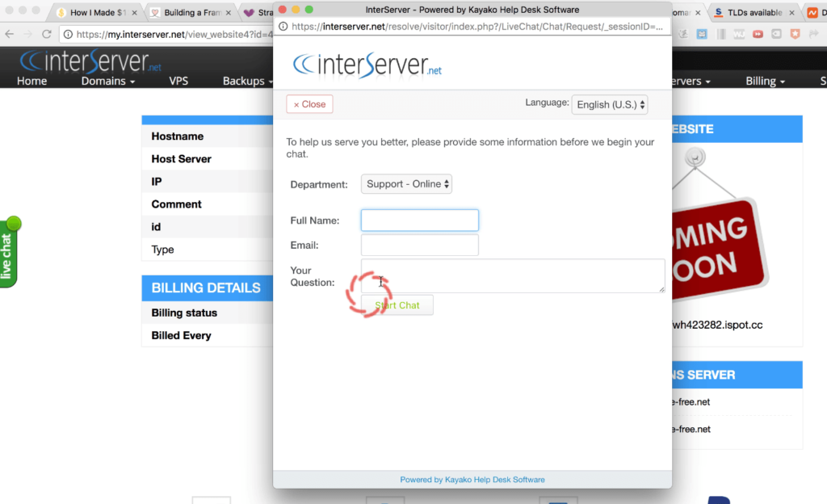Click the blue open-book extension icon
This screenshot has height=504, width=827.
click(702, 34)
